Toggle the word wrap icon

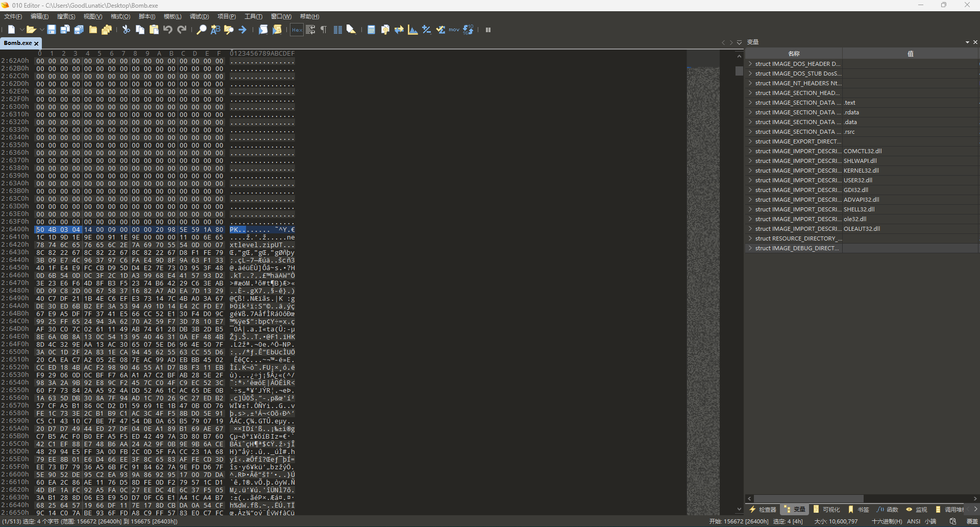click(x=310, y=30)
